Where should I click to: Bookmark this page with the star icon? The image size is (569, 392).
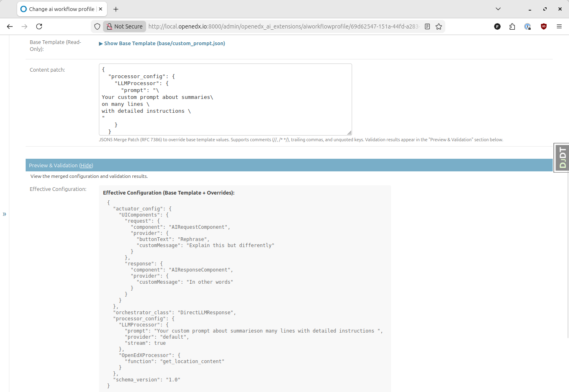point(439,26)
